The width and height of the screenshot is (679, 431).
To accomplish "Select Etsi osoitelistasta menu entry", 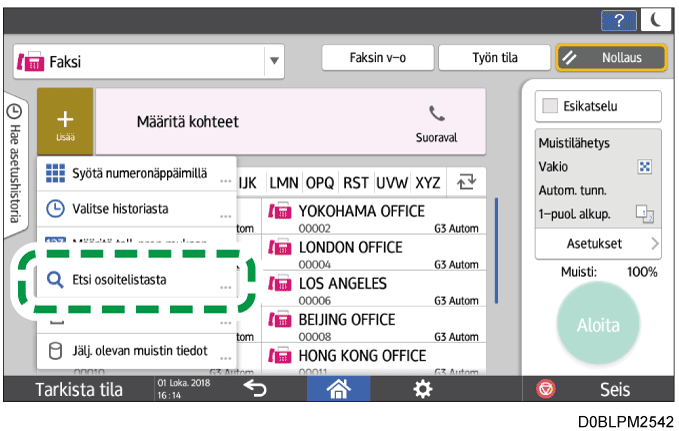I will tap(135, 280).
